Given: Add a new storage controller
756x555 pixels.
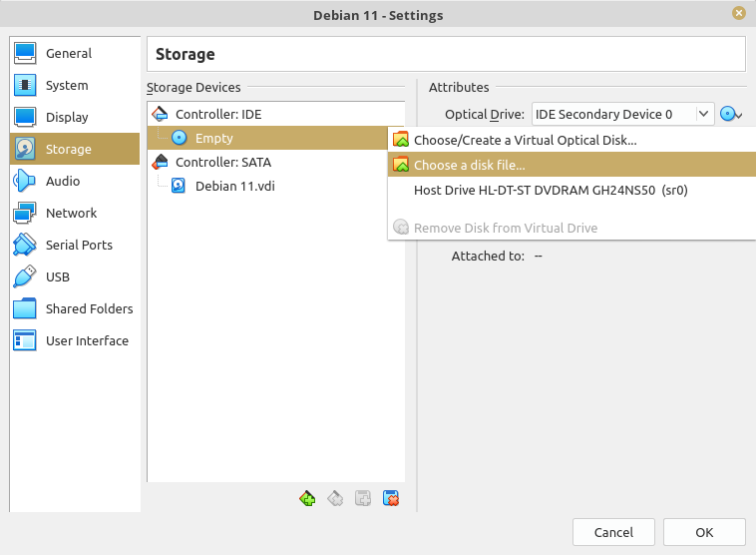Looking at the screenshot, I should 307,498.
